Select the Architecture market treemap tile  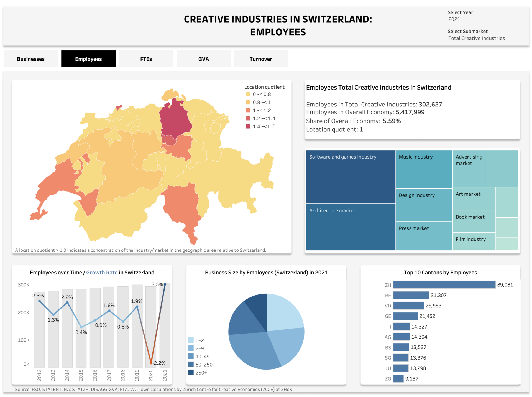point(351,227)
